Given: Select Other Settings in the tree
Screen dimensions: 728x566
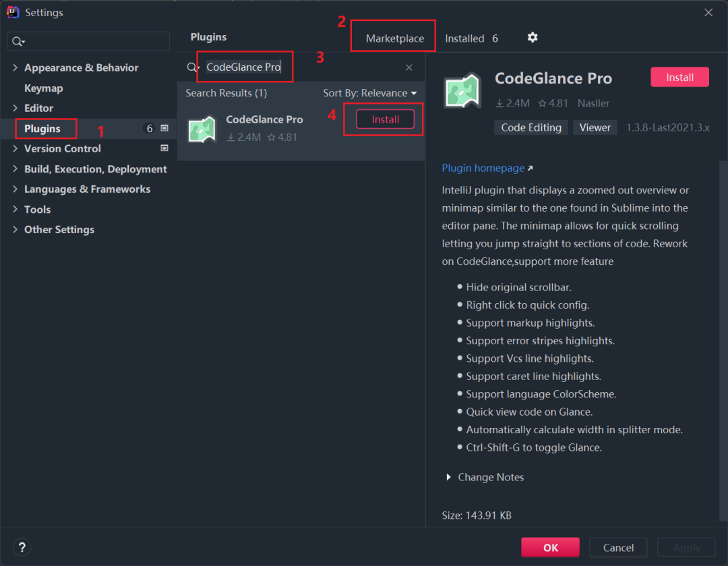Looking at the screenshot, I should [x=59, y=230].
